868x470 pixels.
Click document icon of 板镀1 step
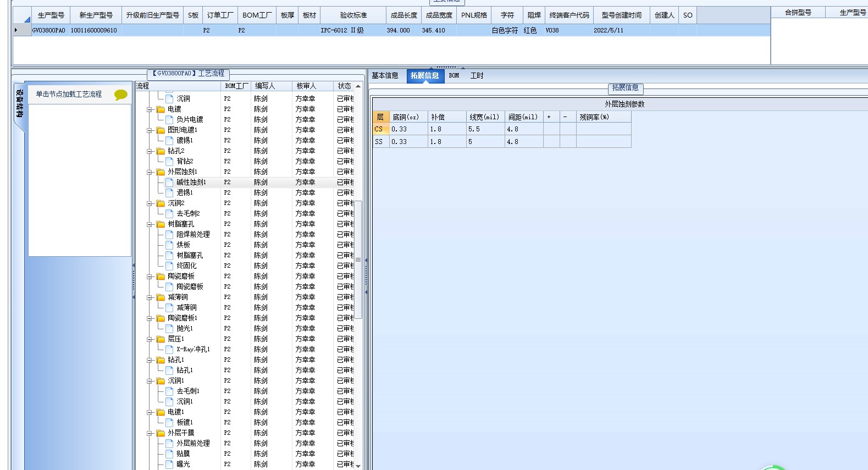(169, 422)
